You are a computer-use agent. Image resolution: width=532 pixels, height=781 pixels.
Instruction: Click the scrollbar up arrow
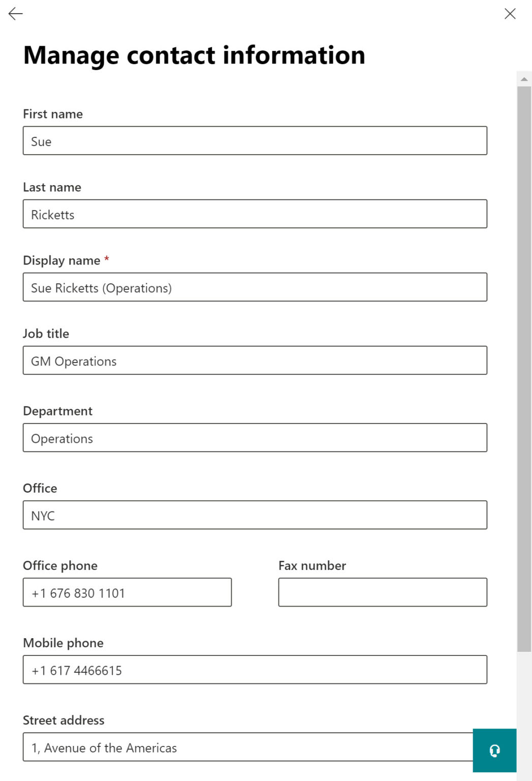coord(524,78)
